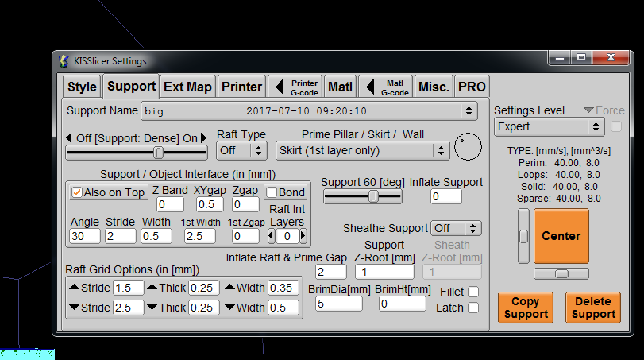Click the upper Stride up-triangle icon
Screen dimensions: 644x360
tap(75, 287)
